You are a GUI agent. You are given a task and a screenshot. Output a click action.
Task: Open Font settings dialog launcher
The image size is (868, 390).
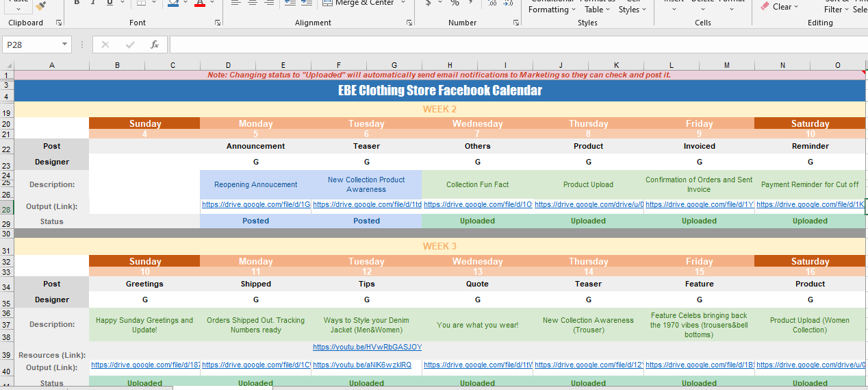[x=218, y=23]
